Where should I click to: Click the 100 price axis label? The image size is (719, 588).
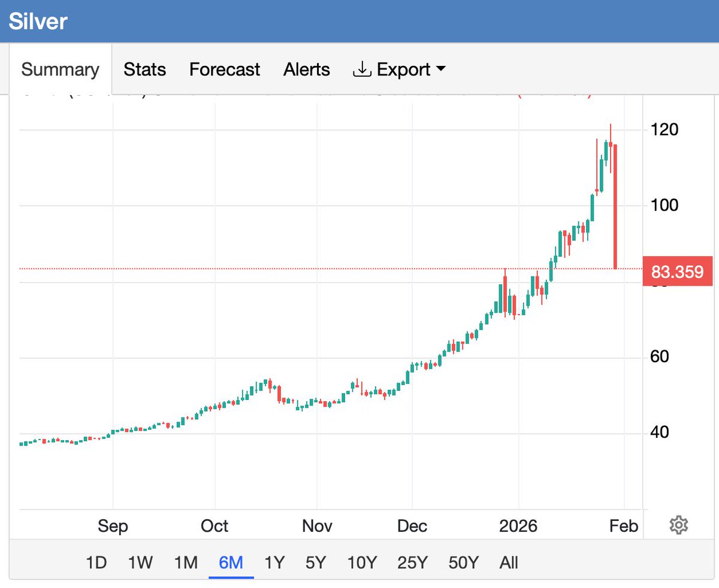[x=664, y=205]
